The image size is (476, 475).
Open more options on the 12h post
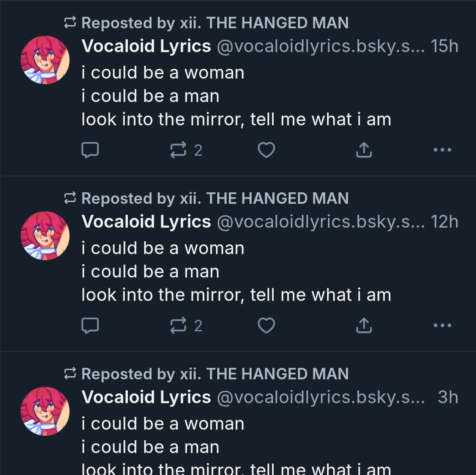click(443, 326)
